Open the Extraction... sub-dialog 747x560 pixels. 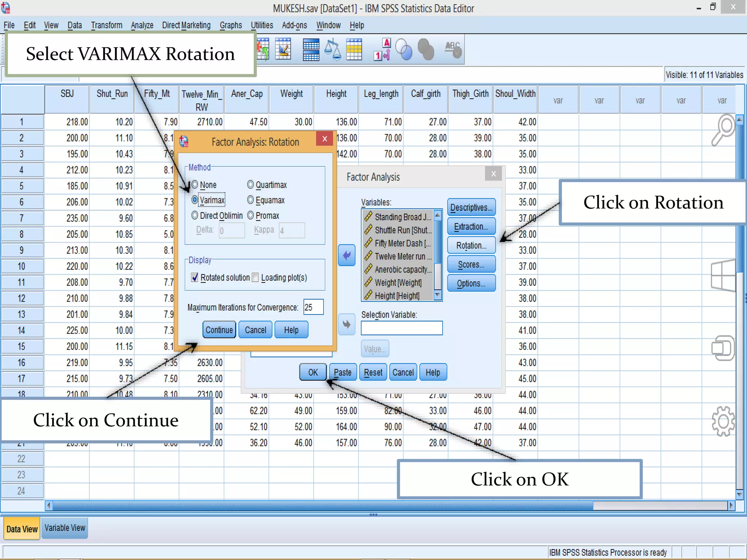[x=471, y=226]
